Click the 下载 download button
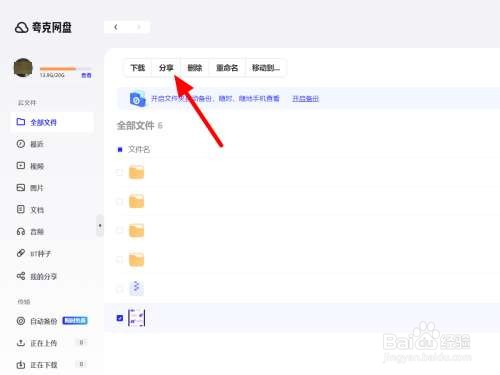The width and height of the screenshot is (500, 375). coord(138,68)
